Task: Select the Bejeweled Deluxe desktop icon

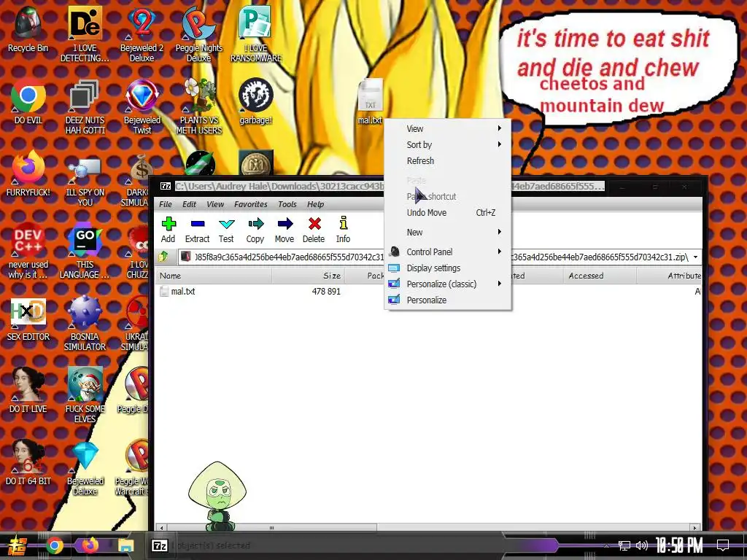Action: 85,467
